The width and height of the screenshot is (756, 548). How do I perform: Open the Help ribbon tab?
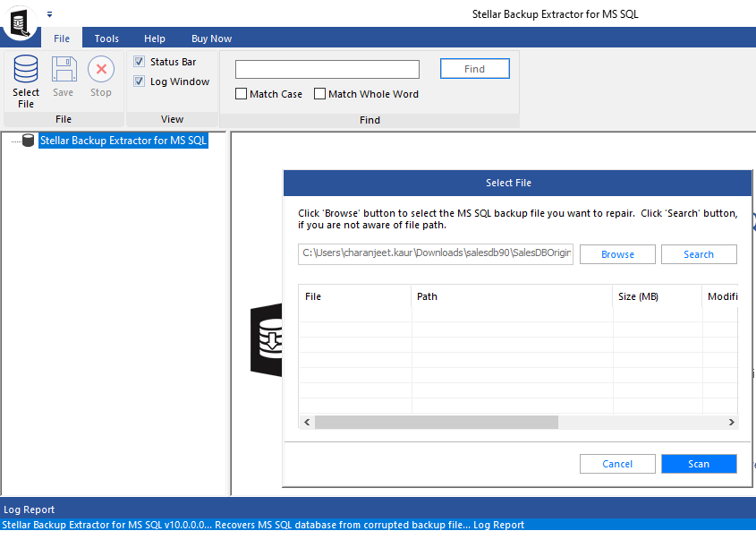pos(154,39)
